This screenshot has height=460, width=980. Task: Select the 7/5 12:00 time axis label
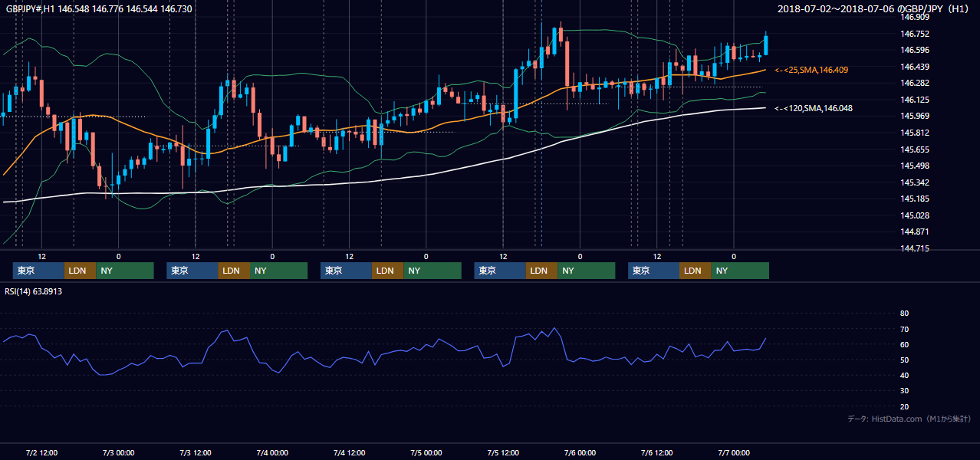tap(504, 452)
